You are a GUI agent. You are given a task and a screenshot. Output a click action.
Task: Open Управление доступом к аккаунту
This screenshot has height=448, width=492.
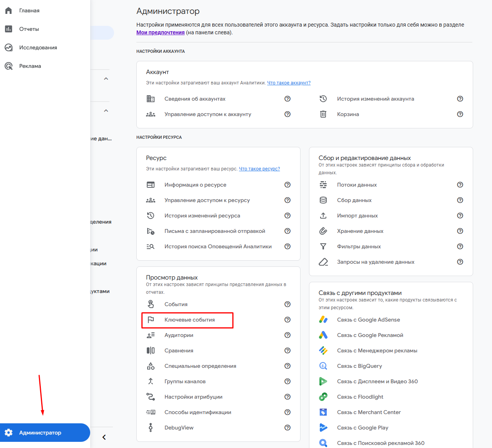208,114
